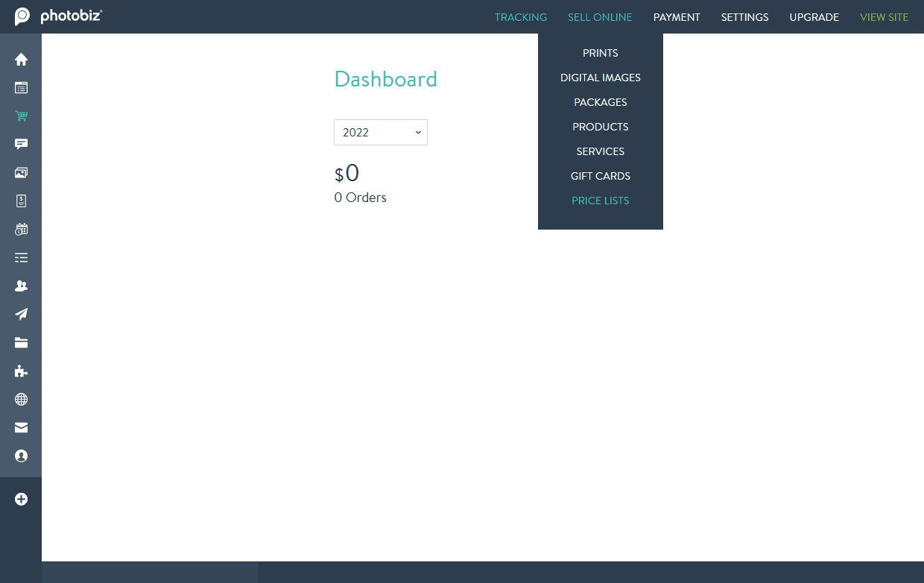Click the paper plane send icon
The image size is (924, 583).
(21, 315)
